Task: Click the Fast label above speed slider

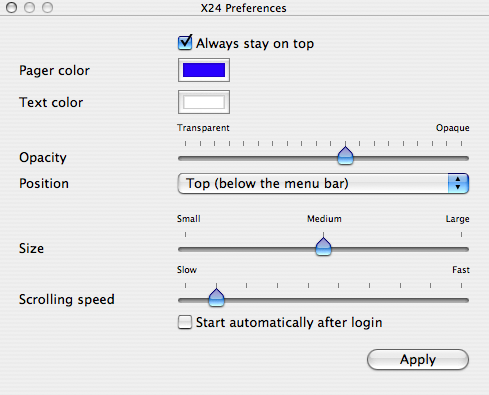Action: point(461,270)
